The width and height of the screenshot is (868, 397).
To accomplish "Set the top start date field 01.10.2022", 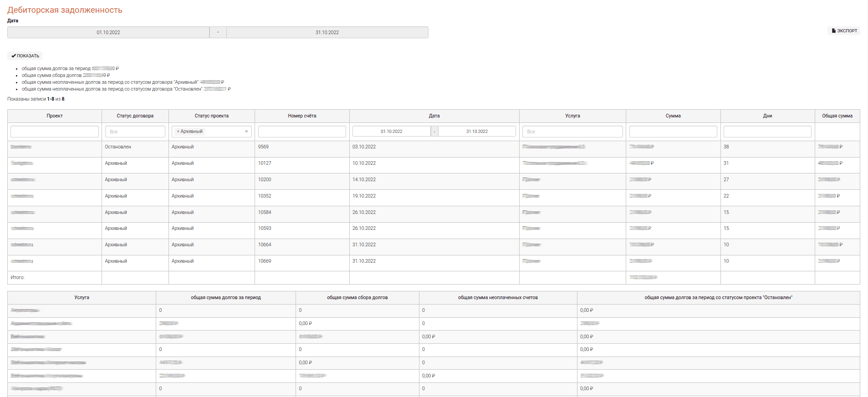I will (x=108, y=32).
